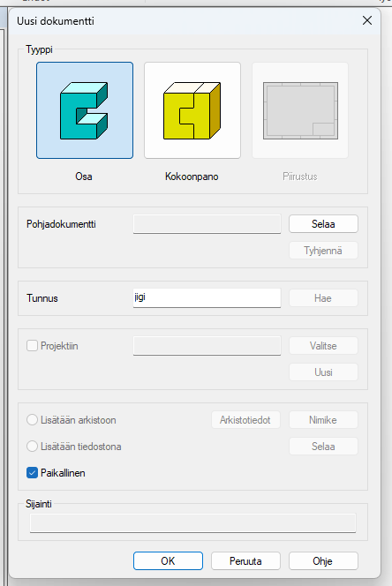Confirm the new document with OK

168,561
